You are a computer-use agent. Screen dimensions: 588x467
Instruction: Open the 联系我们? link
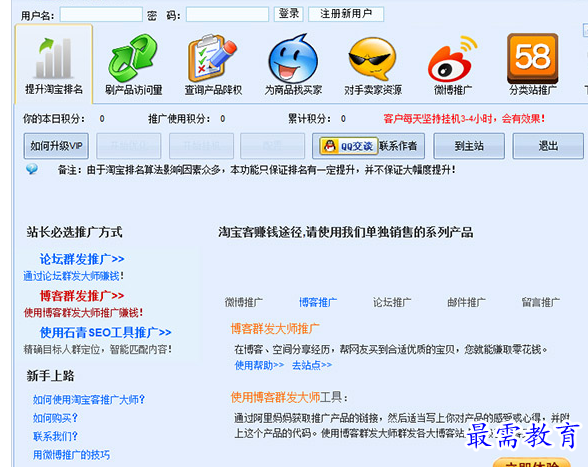coord(55,436)
